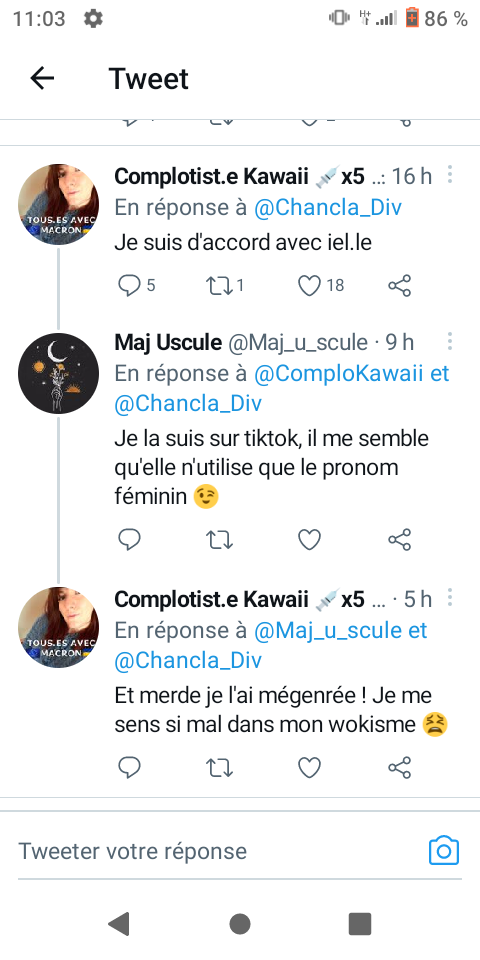Attach a photo with the camera icon
This screenshot has height=960, width=480.
point(444,850)
